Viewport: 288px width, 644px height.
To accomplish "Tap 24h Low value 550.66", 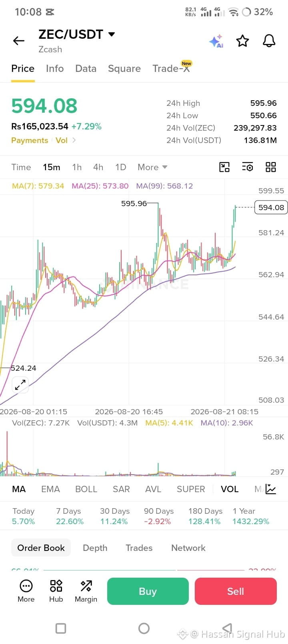I will pos(263,115).
